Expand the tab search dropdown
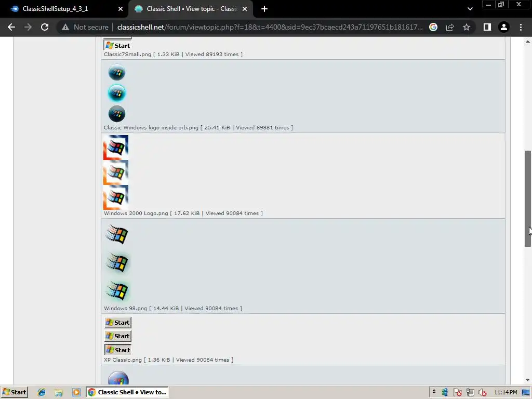 tap(470, 9)
